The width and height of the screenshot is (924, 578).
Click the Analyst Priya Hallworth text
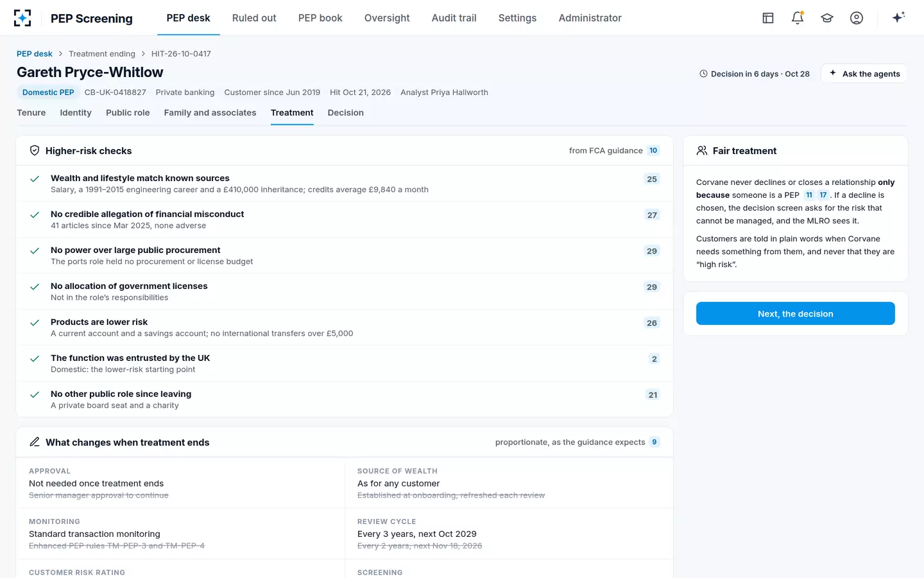[x=444, y=92]
